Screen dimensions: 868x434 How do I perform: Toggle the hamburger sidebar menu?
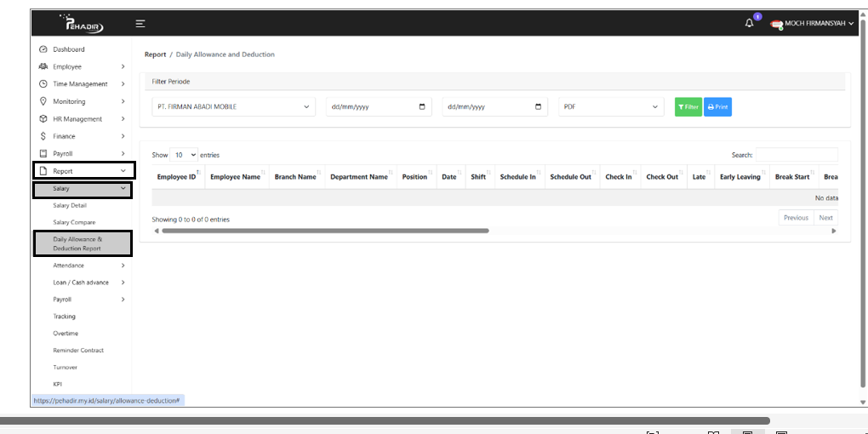[140, 24]
